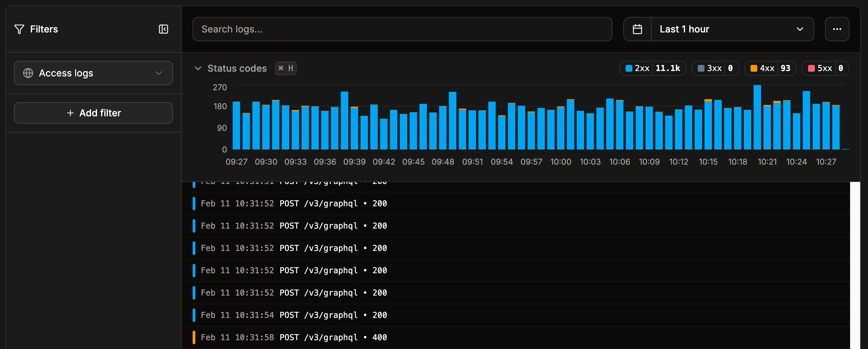Click the Filters funnel icon
Screen dimensions: 868x349
[x=19, y=29]
